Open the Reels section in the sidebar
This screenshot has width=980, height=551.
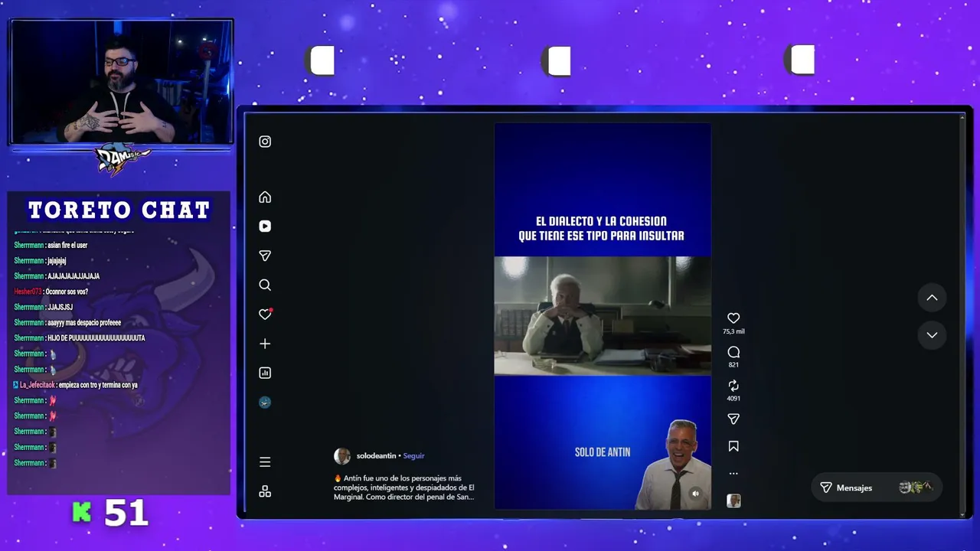tap(265, 227)
